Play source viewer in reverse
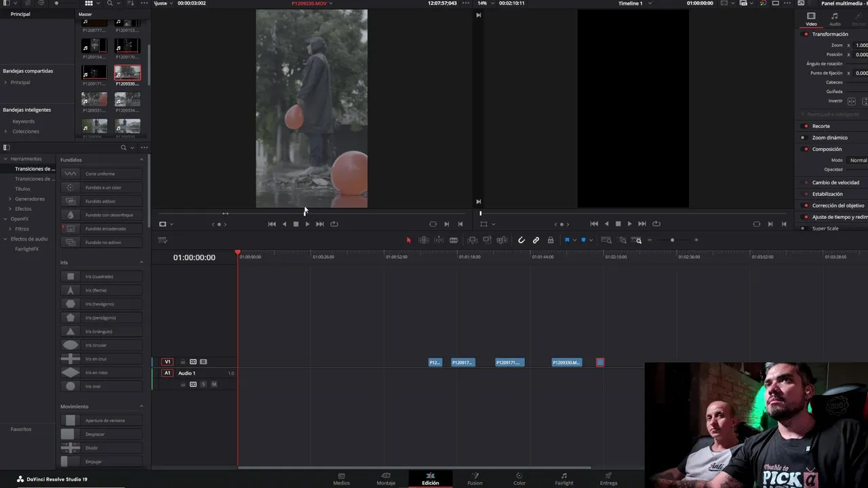Viewport: 868px width, 488px height. [284, 224]
